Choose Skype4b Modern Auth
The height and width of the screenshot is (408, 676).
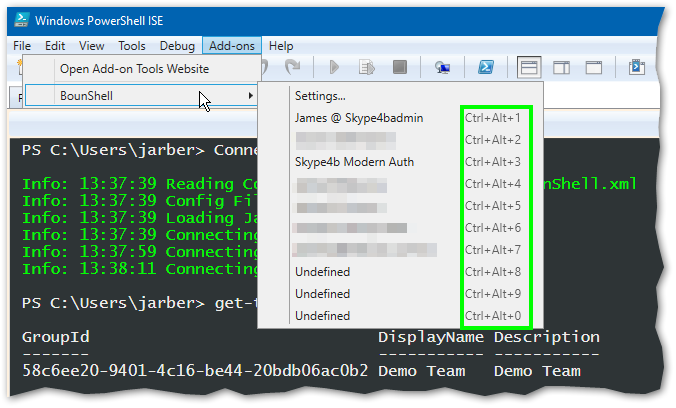(401, 162)
